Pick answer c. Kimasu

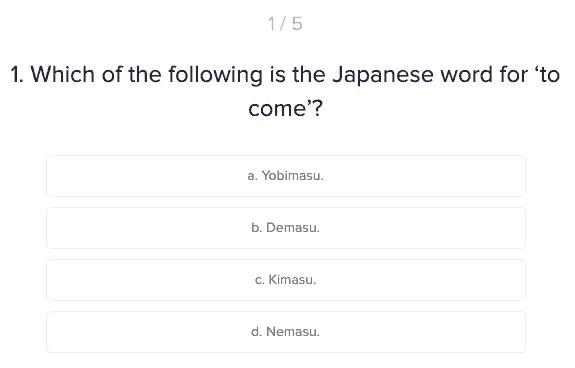(286, 280)
